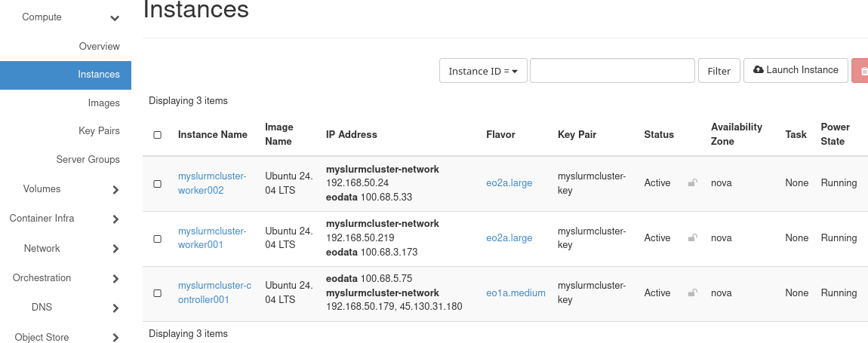The width and height of the screenshot is (868, 343).
Task: Check the myslurmcluster-worker001 row checkbox
Action: [x=157, y=238]
